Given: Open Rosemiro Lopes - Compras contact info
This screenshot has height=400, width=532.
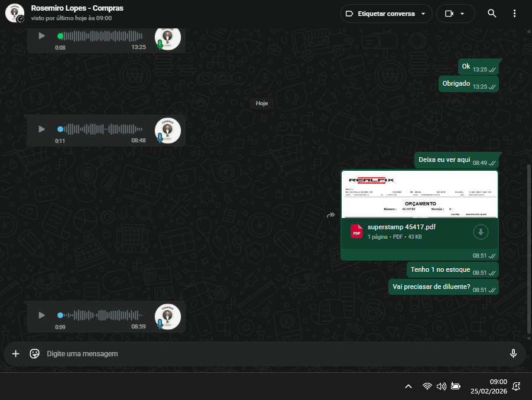Looking at the screenshot, I should (x=77, y=8).
